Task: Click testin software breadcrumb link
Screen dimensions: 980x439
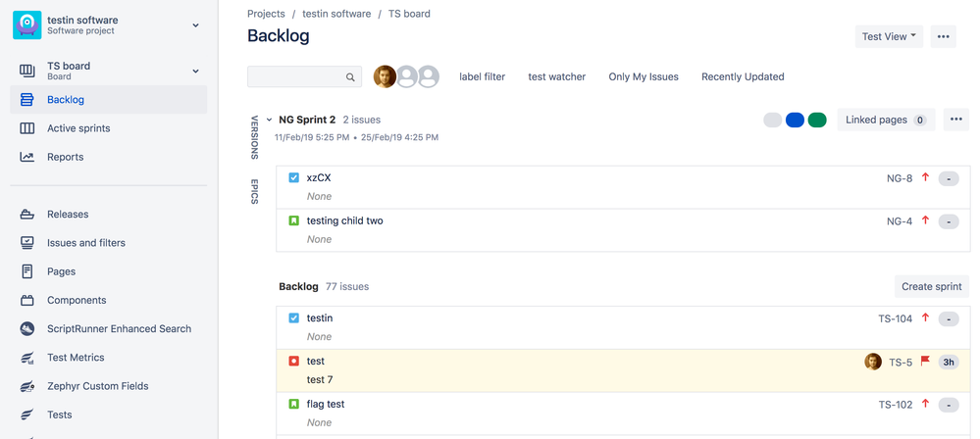Action: (336, 13)
